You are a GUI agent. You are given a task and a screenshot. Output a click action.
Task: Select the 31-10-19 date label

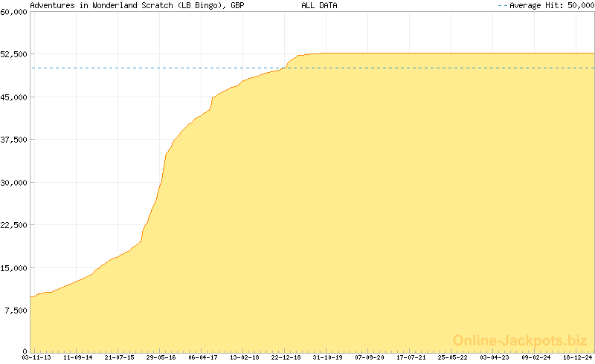[328, 357]
